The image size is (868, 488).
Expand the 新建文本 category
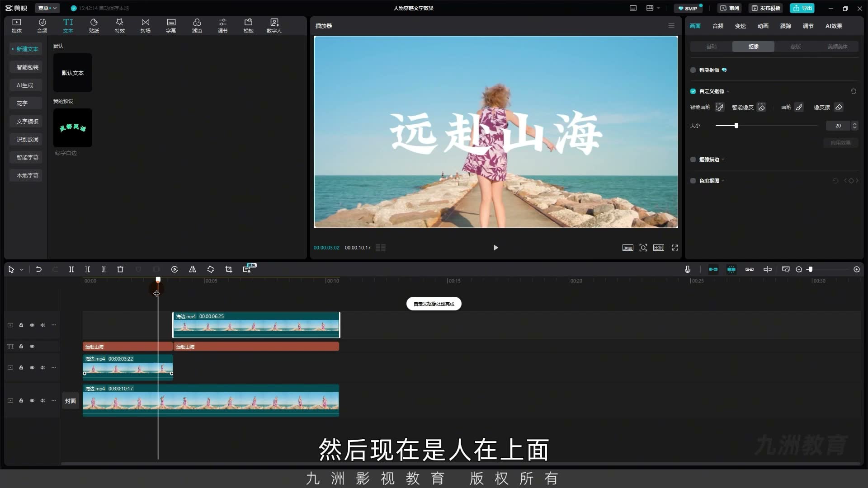pos(26,49)
